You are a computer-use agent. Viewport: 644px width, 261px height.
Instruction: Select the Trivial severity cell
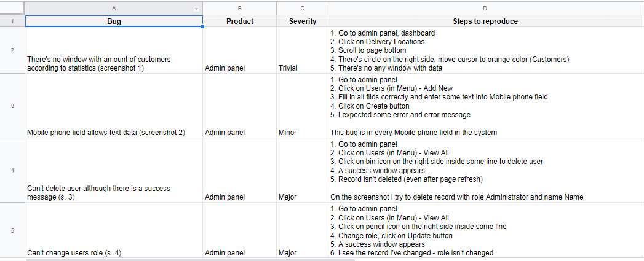pyautogui.click(x=302, y=50)
